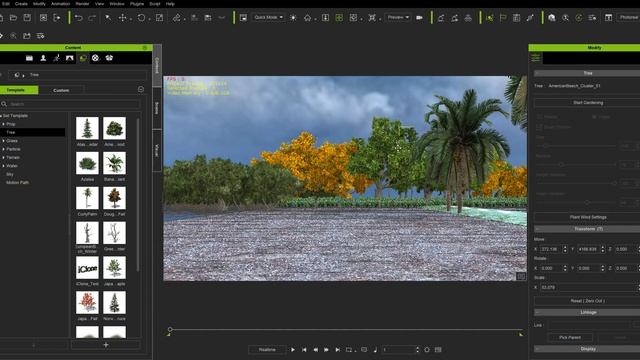Click the camera record icon beside Preview
Image resolution: width=640 pixels, height=360 pixels.
click(419, 18)
